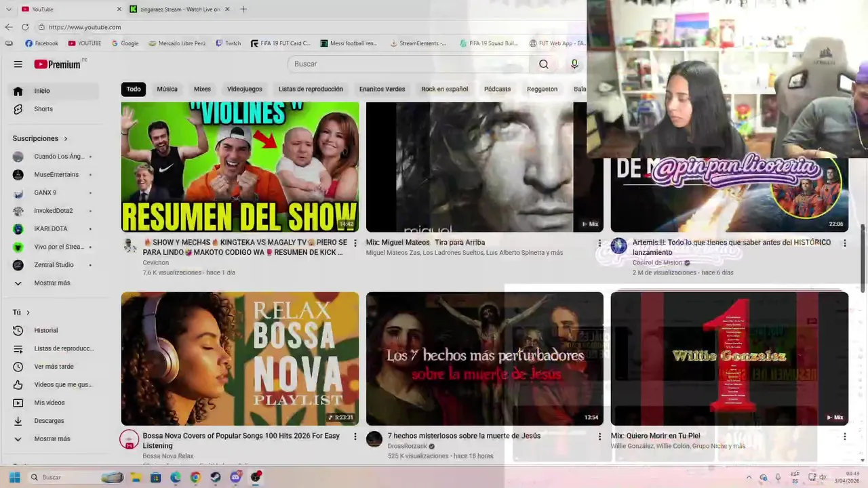Go back with the browser back arrow
The height and width of the screenshot is (488, 868).
click(x=9, y=27)
